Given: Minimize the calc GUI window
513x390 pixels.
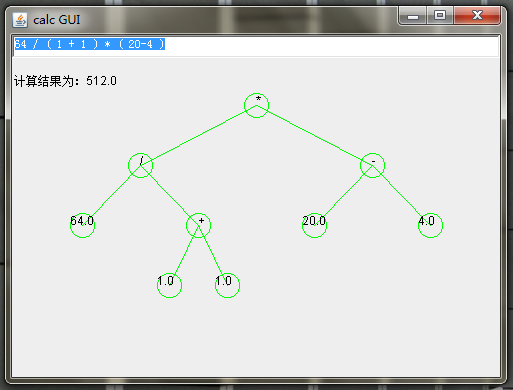Looking at the screenshot, I should tap(413, 16).
